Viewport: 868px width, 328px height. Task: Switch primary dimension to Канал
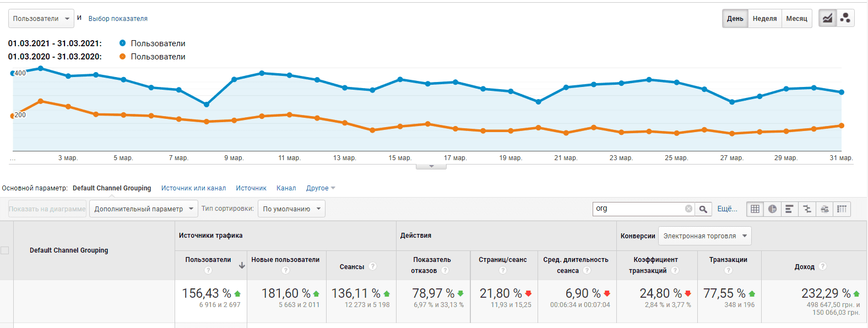pos(286,188)
